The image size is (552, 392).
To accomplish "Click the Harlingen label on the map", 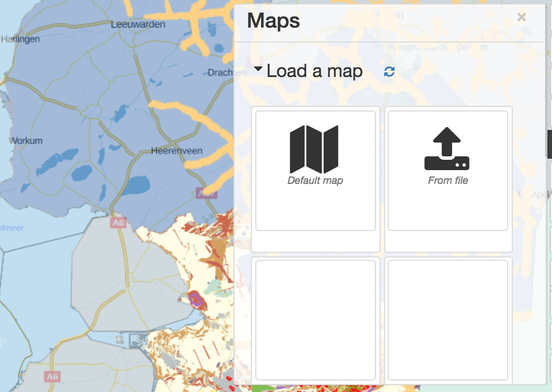I will tap(20, 39).
